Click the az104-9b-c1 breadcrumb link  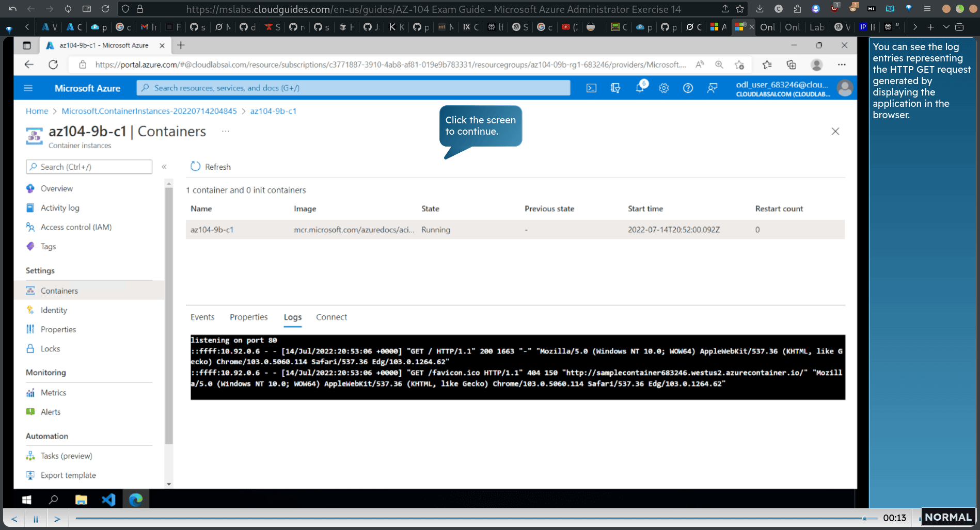(273, 111)
